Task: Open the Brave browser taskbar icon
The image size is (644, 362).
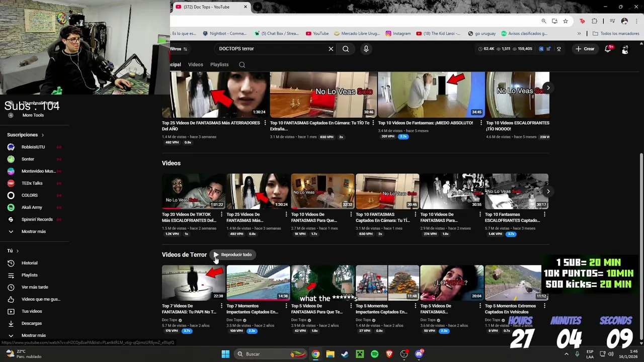Action: coord(389,354)
